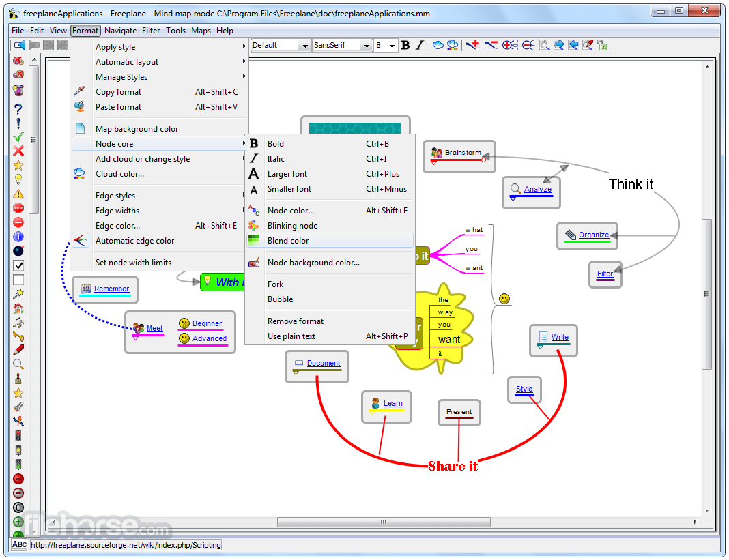Open the File menu
The height and width of the screenshot is (560, 729).
point(18,31)
